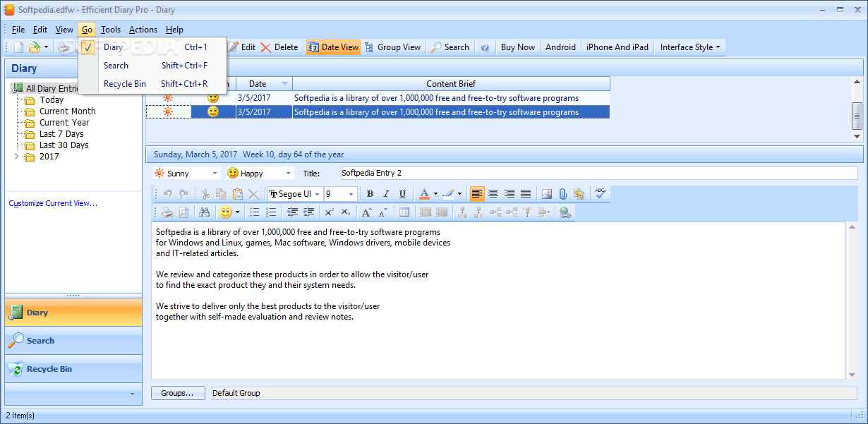Click the insert table icon
This screenshot has height=424, width=868.
click(x=404, y=212)
